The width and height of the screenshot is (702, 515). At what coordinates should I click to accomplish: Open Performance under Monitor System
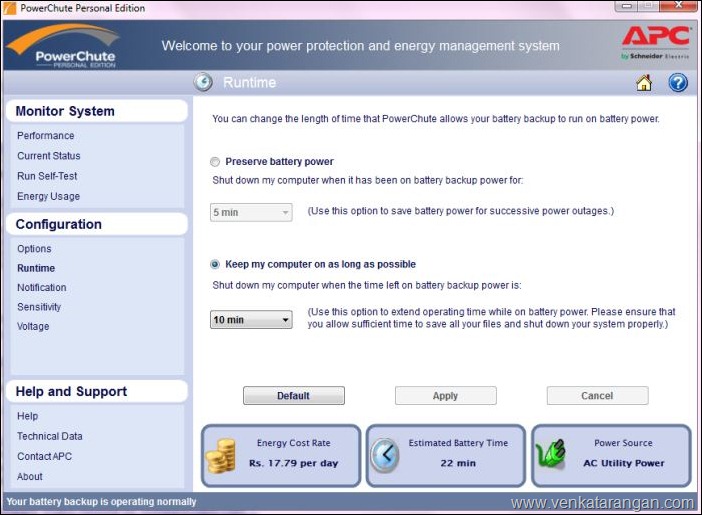click(x=46, y=136)
